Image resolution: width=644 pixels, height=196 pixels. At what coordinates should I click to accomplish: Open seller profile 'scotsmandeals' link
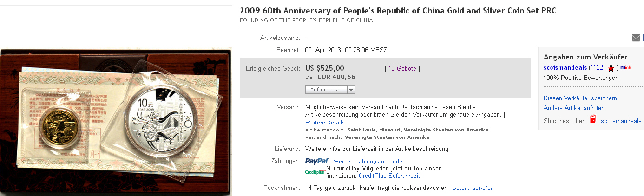pyautogui.click(x=565, y=68)
